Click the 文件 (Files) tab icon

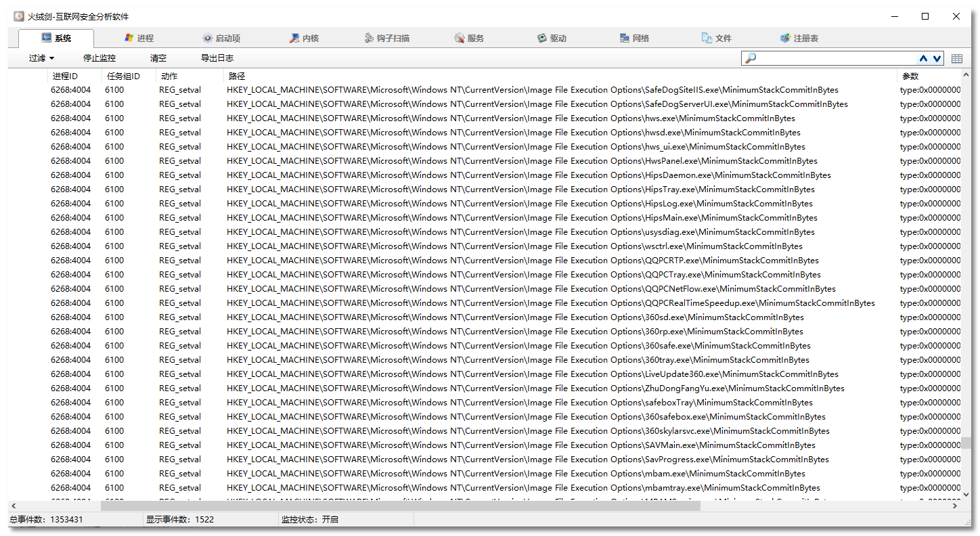[707, 39]
